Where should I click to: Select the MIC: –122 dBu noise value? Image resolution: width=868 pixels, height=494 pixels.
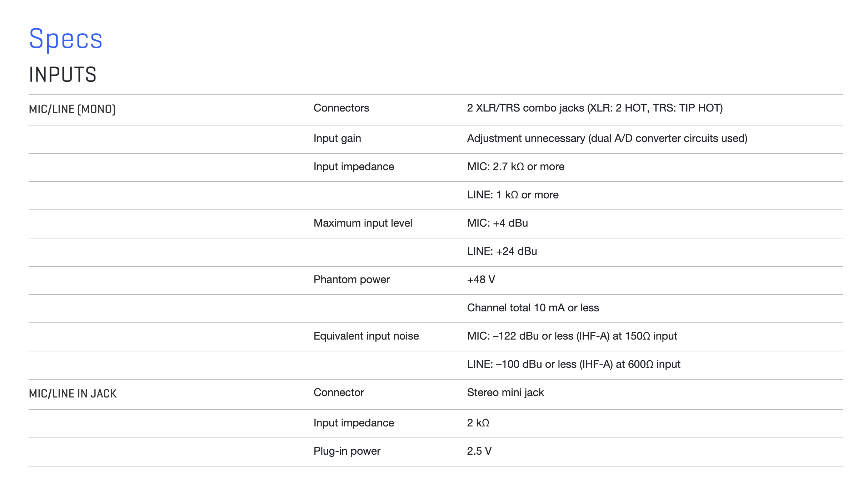[x=572, y=336]
